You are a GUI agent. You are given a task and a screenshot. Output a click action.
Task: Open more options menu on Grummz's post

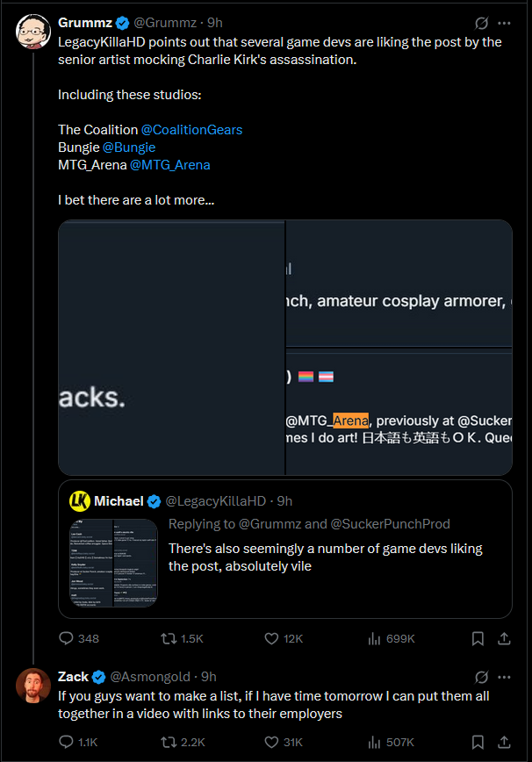(504, 23)
